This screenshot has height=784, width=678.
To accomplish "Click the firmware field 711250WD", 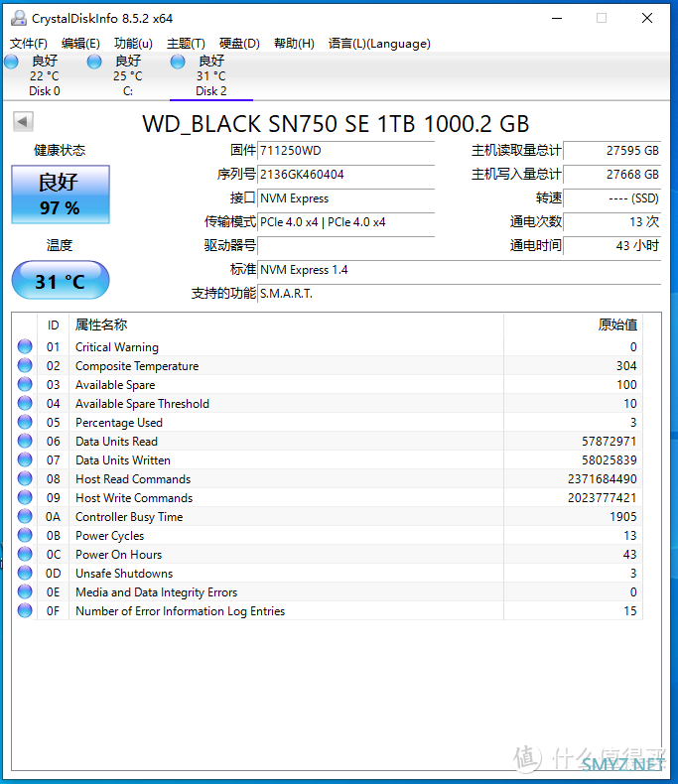I will click(x=346, y=151).
